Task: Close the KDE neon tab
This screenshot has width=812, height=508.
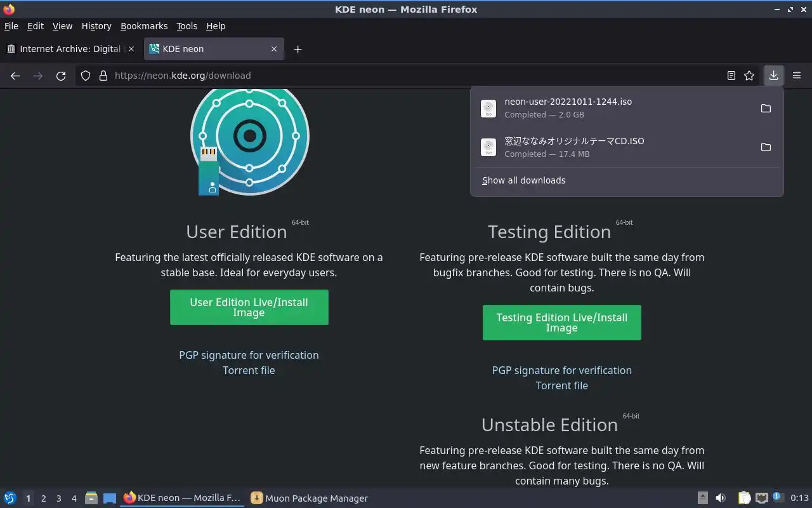Action: (x=274, y=49)
